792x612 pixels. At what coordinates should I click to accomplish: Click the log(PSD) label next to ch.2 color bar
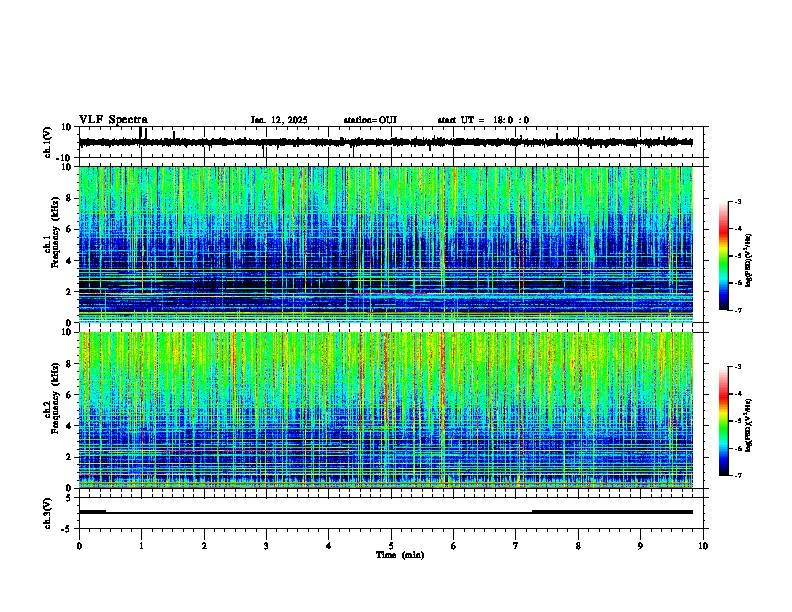click(749, 425)
